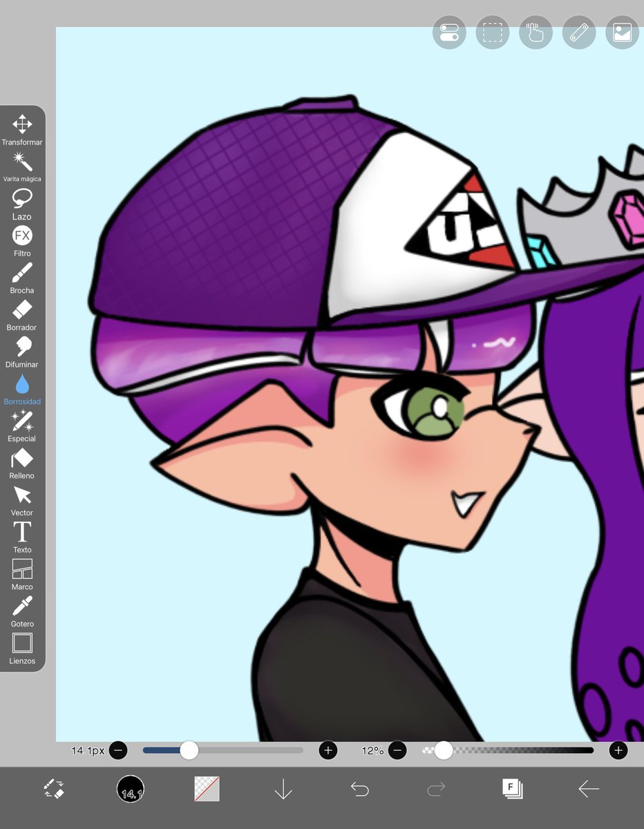Select the Gotero eyedropper tool
Image resolution: width=644 pixels, height=829 pixels.
[22, 611]
